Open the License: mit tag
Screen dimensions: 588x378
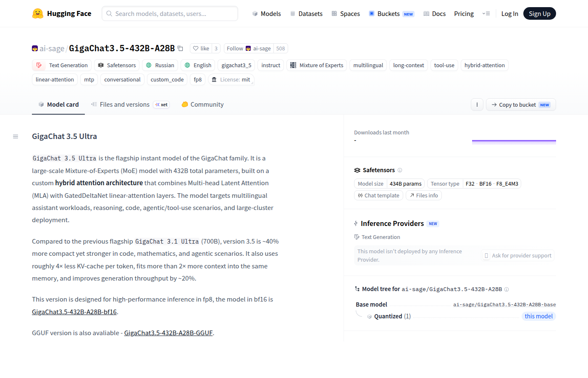point(231,79)
